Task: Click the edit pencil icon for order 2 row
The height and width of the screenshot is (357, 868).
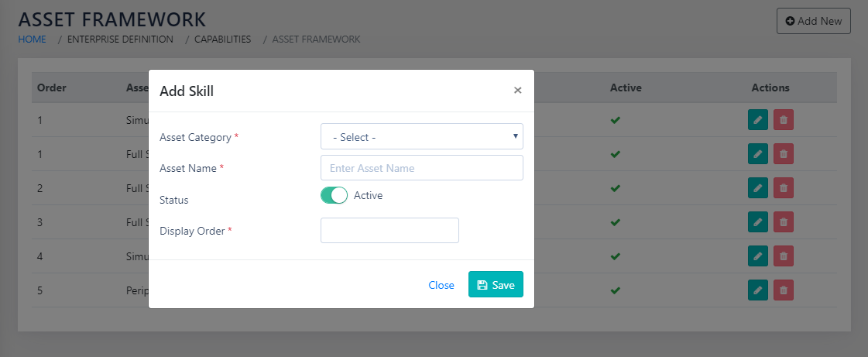Action: pos(757,188)
